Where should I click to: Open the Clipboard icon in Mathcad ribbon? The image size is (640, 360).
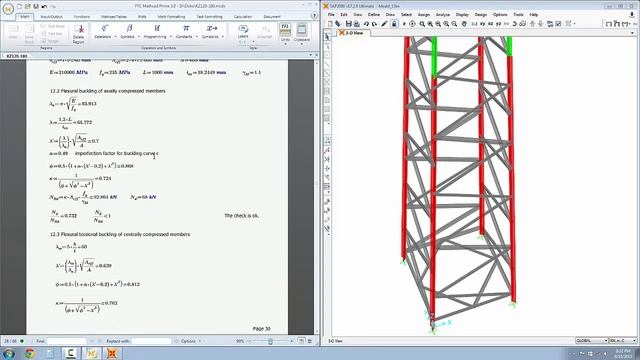tap(302, 29)
